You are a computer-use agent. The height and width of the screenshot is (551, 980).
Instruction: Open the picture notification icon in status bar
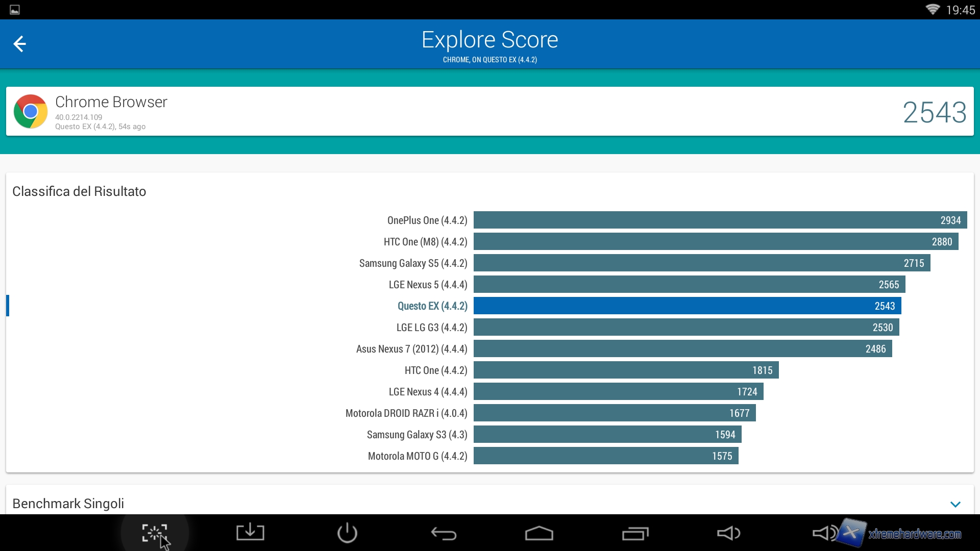15,10
